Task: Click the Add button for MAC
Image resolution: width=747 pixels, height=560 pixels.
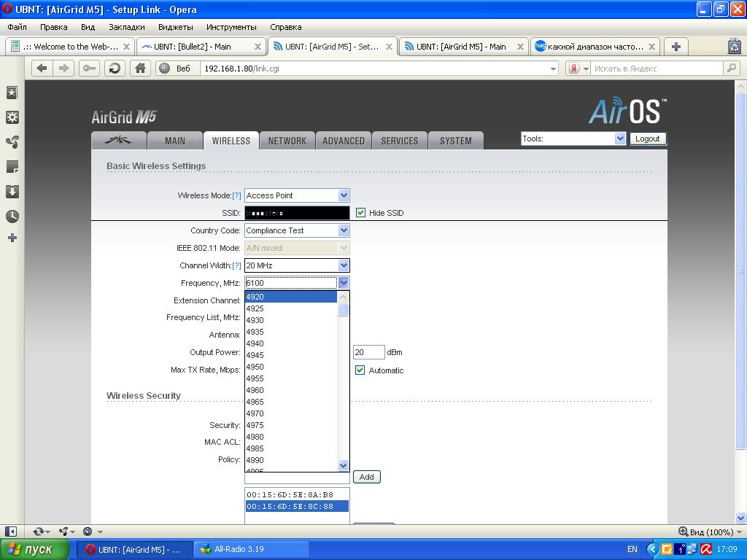Action: point(366,477)
